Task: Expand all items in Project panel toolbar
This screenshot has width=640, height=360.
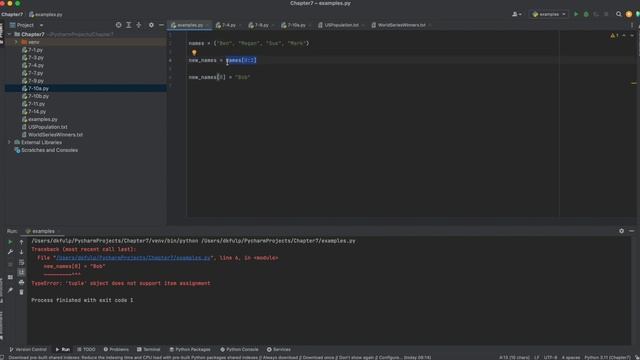Action: [x=129, y=25]
